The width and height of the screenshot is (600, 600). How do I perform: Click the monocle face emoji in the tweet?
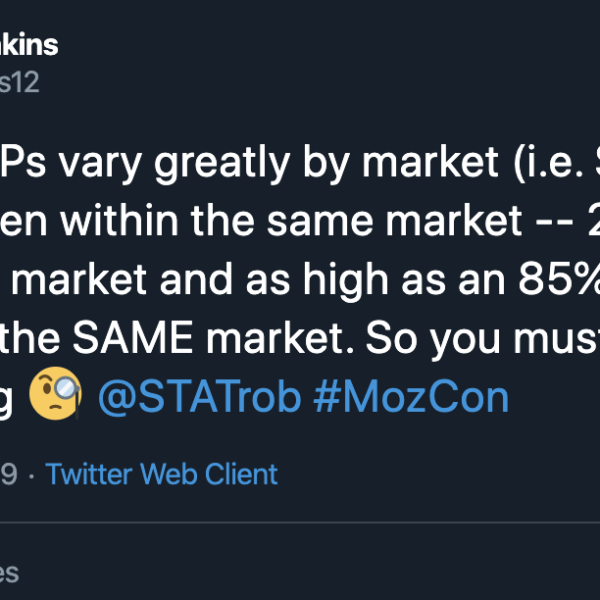[x=55, y=397]
